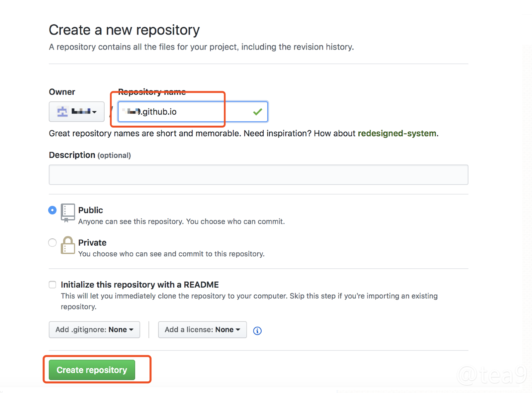Click the Description (optional) label
532x393 pixels.
click(90, 155)
